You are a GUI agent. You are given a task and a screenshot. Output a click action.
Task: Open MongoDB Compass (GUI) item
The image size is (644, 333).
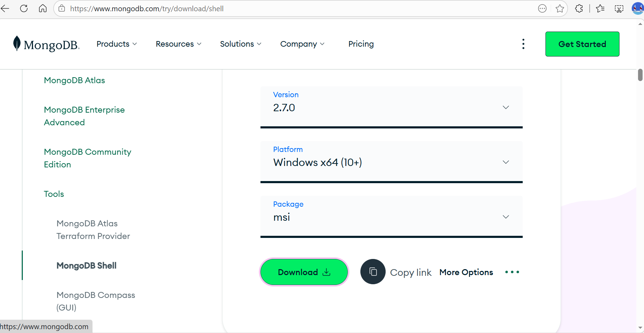(x=96, y=301)
